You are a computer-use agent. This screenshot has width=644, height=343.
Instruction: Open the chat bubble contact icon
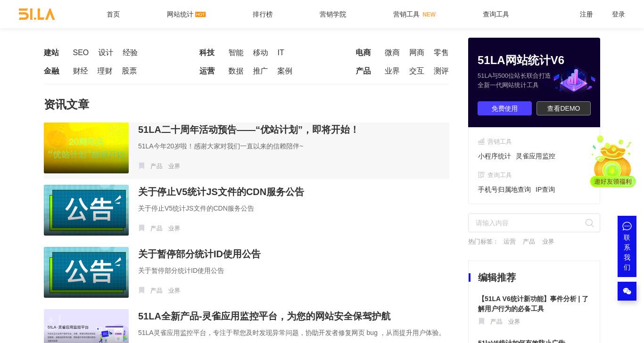click(x=627, y=226)
